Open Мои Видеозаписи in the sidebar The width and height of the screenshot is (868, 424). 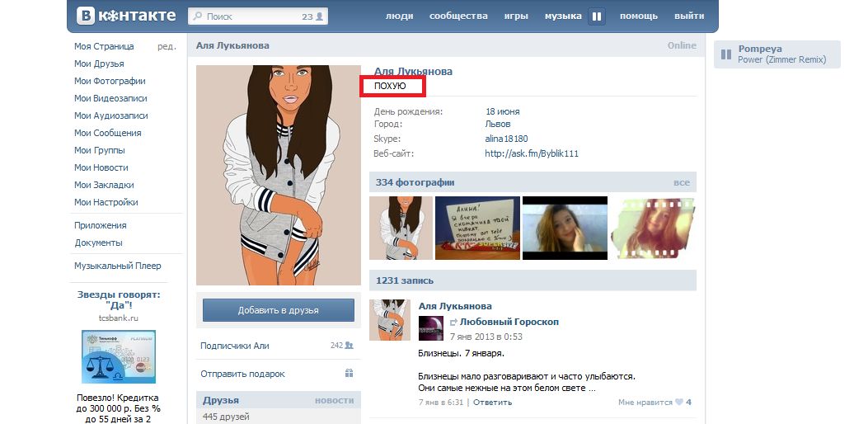tap(110, 98)
